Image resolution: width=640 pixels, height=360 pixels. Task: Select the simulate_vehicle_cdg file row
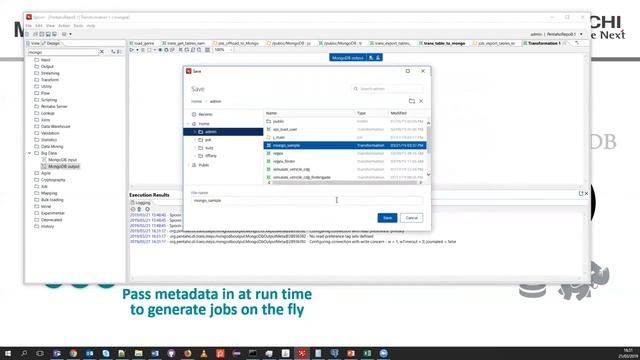(x=345, y=169)
